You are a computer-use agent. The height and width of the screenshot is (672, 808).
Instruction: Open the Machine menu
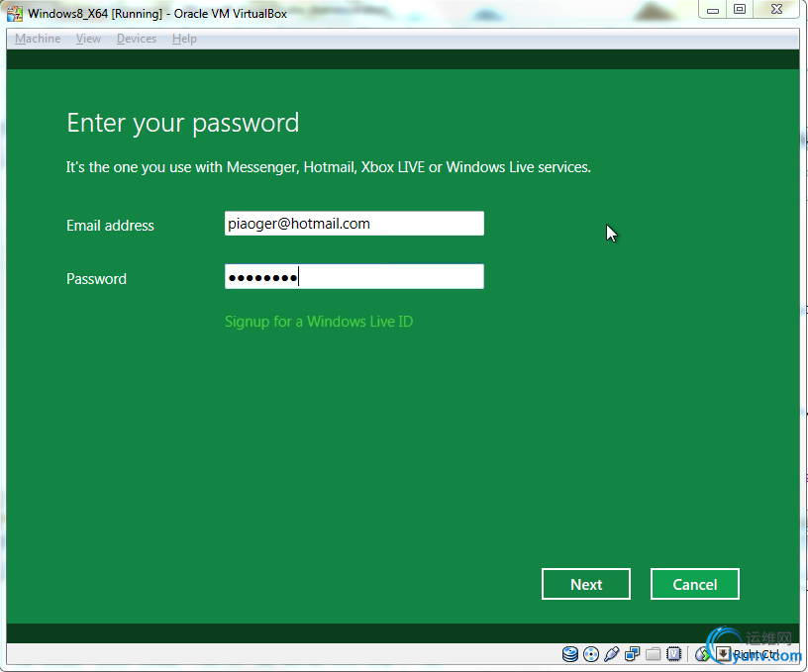click(38, 39)
